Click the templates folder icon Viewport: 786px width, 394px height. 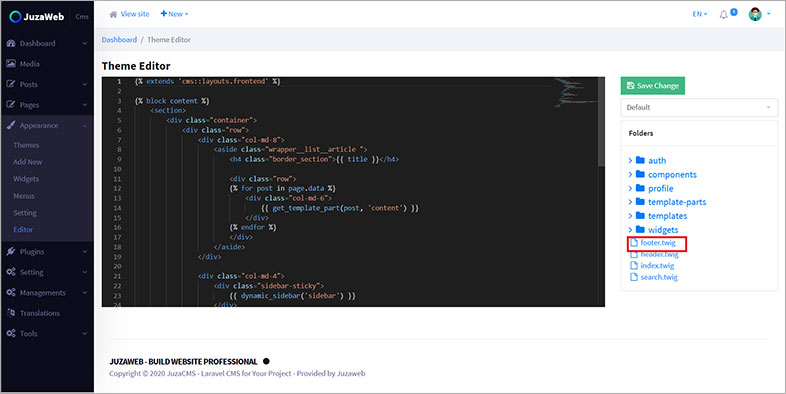(640, 216)
